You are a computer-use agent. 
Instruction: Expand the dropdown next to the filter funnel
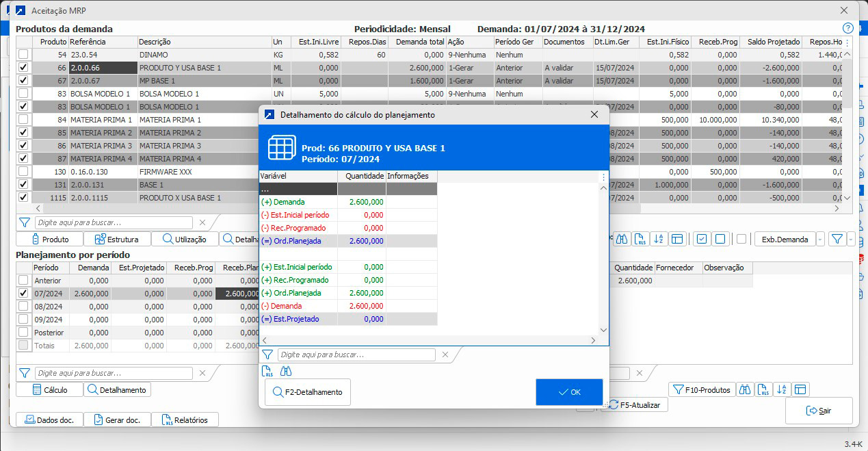[851, 239]
